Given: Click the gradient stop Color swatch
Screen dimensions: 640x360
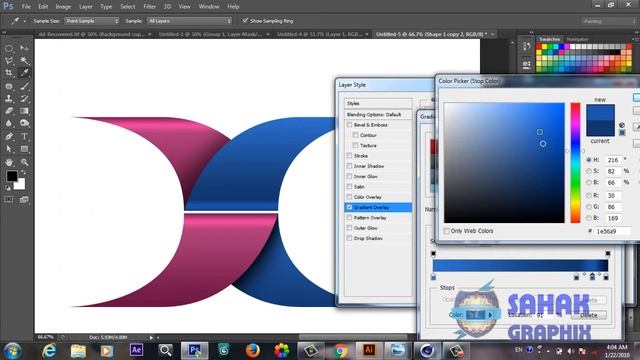Looking at the screenshot, I should pyautogui.click(x=476, y=315).
